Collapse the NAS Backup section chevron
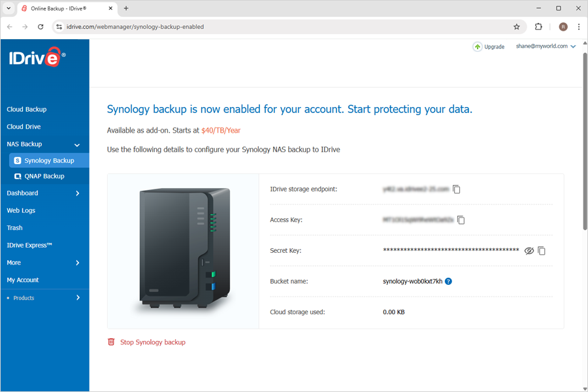Screen dimensions: 588x392 [x=77, y=145]
